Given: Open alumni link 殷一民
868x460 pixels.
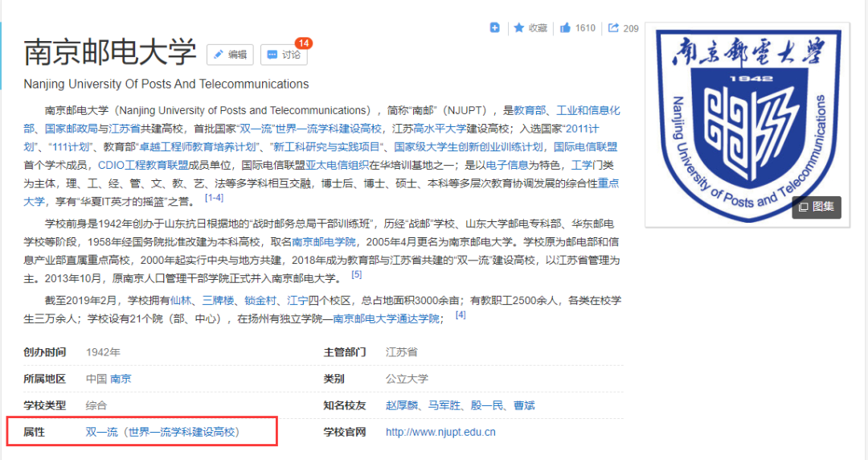Looking at the screenshot, I should point(486,405).
